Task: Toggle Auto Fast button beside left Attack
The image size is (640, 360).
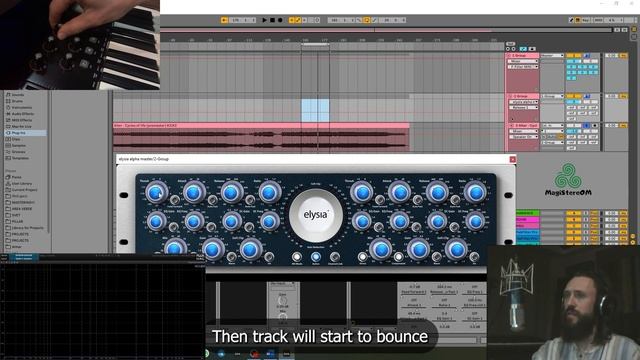Action: pyautogui.click(x=212, y=200)
